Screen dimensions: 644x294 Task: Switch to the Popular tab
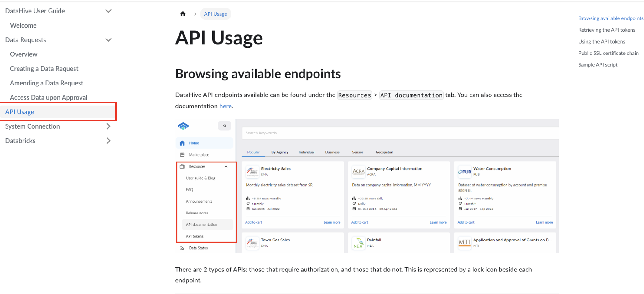point(253,152)
